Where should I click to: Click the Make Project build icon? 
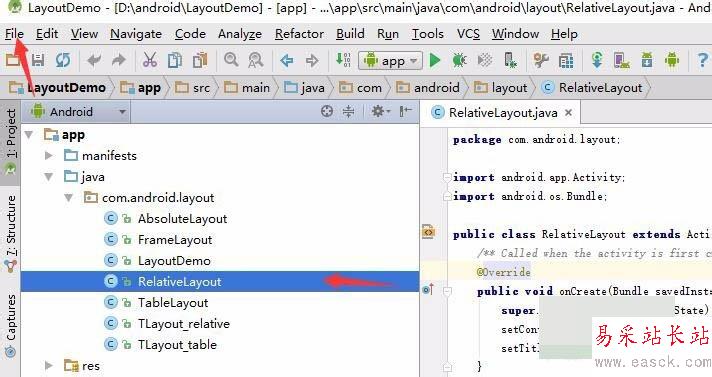(x=343, y=60)
